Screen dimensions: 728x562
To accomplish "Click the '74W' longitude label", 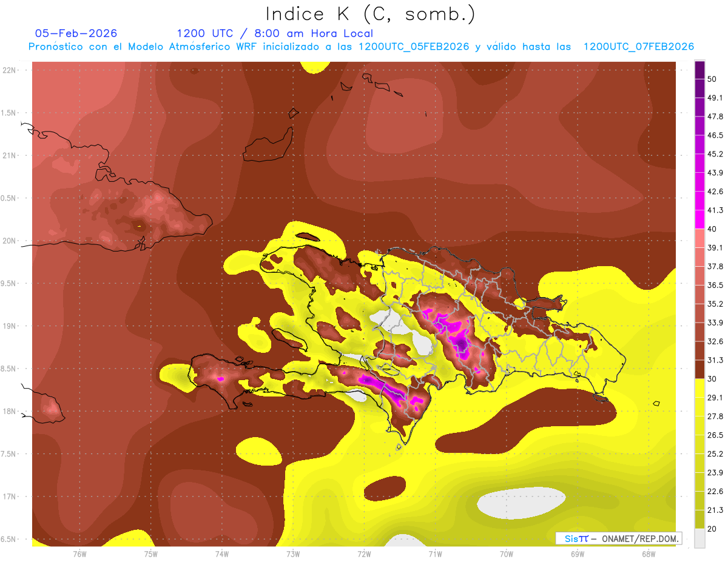I will [221, 553].
